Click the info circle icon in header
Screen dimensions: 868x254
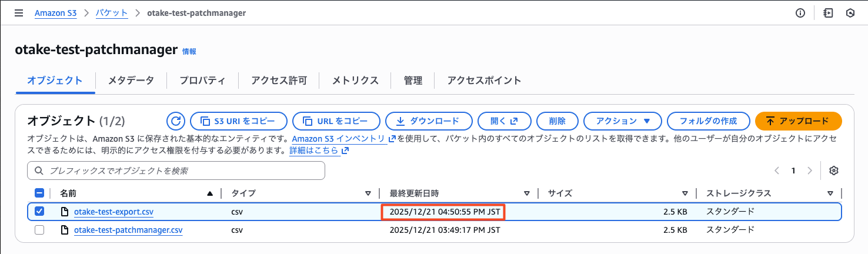pos(800,13)
